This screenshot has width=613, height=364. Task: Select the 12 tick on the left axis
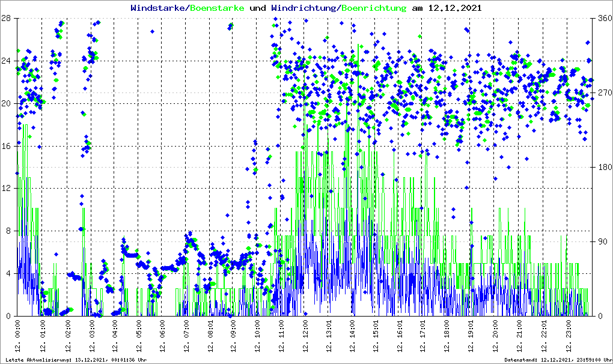[7, 189]
